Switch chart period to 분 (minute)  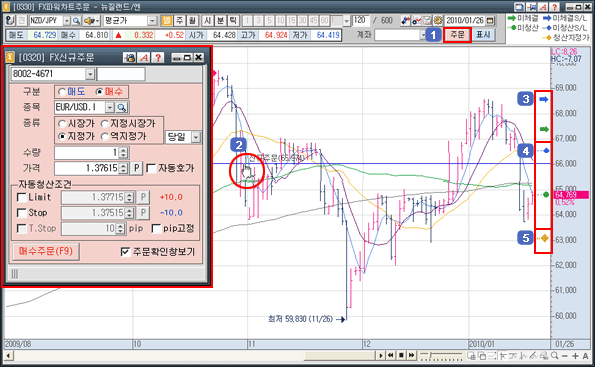click(x=220, y=21)
